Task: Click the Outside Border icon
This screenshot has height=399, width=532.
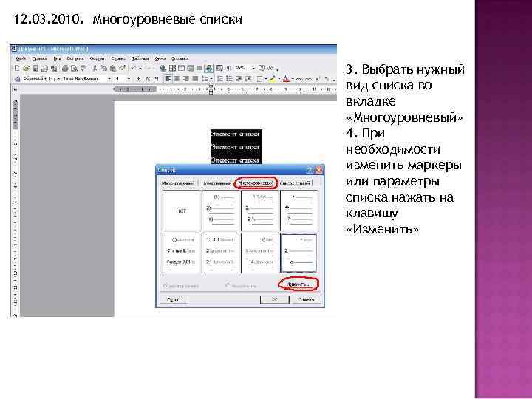Action: [x=259, y=79]
